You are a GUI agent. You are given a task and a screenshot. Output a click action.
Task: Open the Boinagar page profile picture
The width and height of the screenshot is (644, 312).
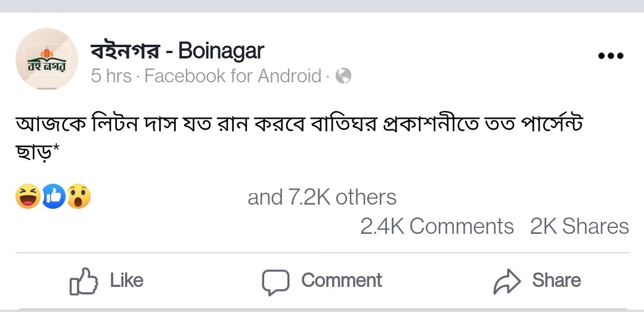(x=47, y=60)
